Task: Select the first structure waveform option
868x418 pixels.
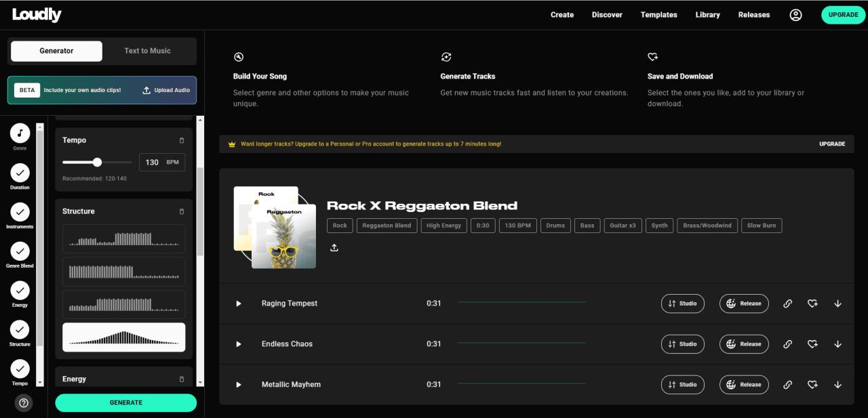Action: coord(123,238)
